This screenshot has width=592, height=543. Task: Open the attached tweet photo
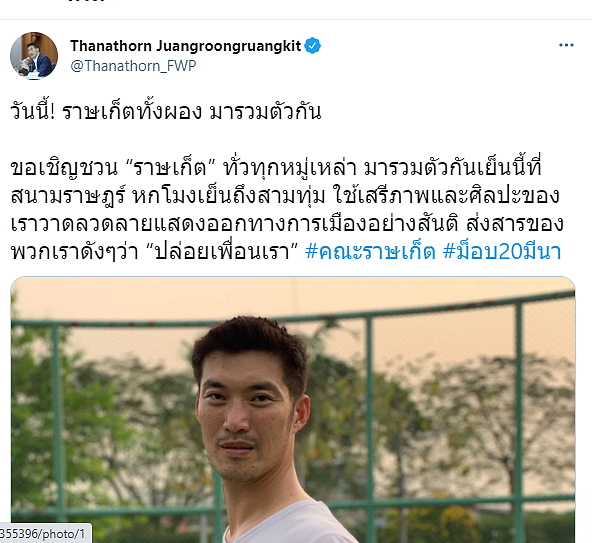coord(293,410)
